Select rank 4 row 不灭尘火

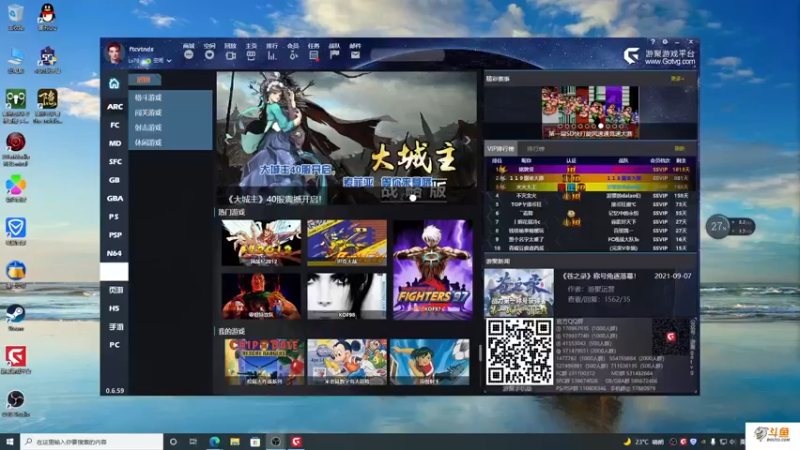(x=590, y=196)
